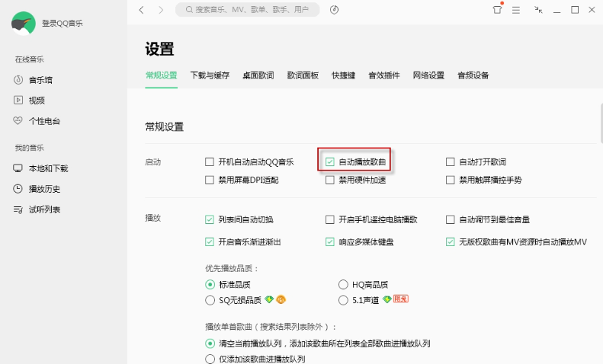Click the forward navigation arrow
603x364 pixels.
(161, 10)
